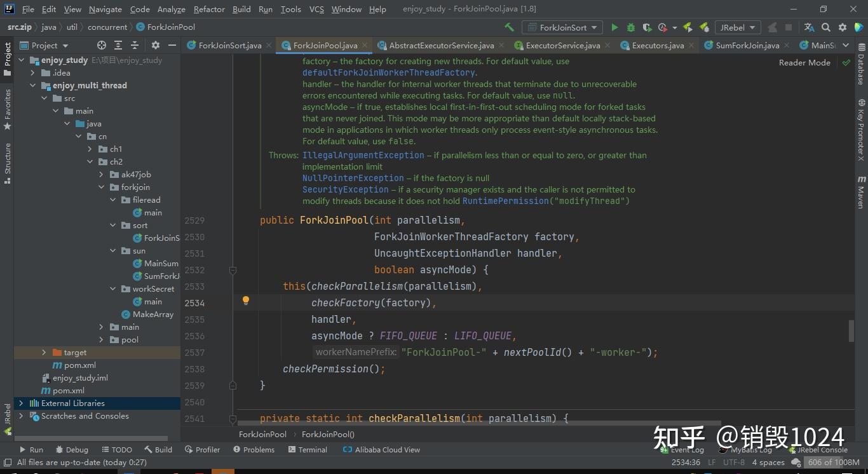
Task: Open Search Everywhere magnifier icon
Action: coord(826,27)
